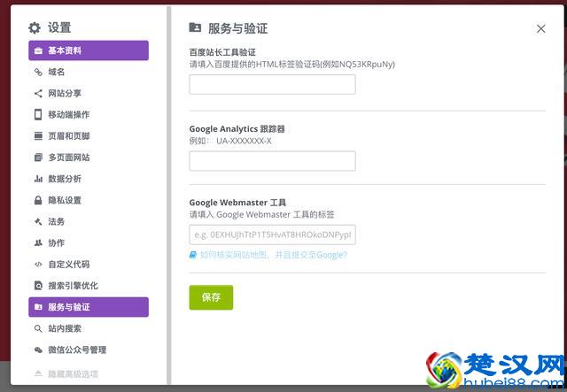
Task: Focus the Google Analytics tracker input
Action: coord(272,161)
